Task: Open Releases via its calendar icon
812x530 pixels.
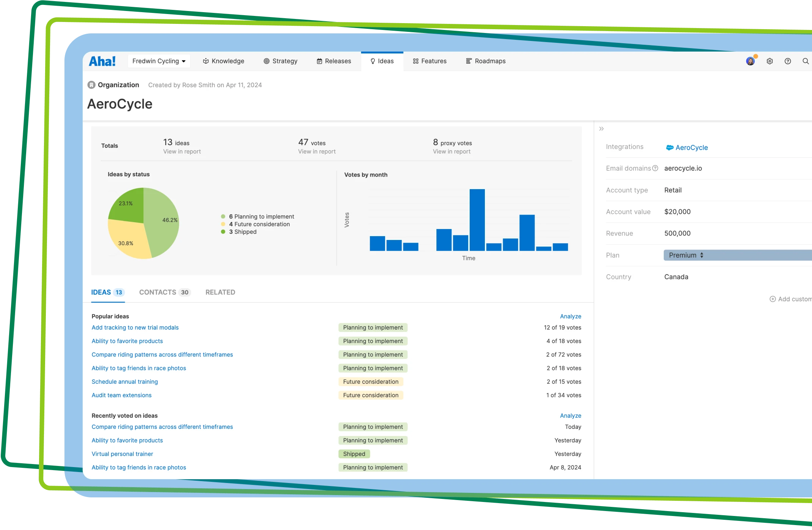Action: pyautogui.click(x=319, y=61)
